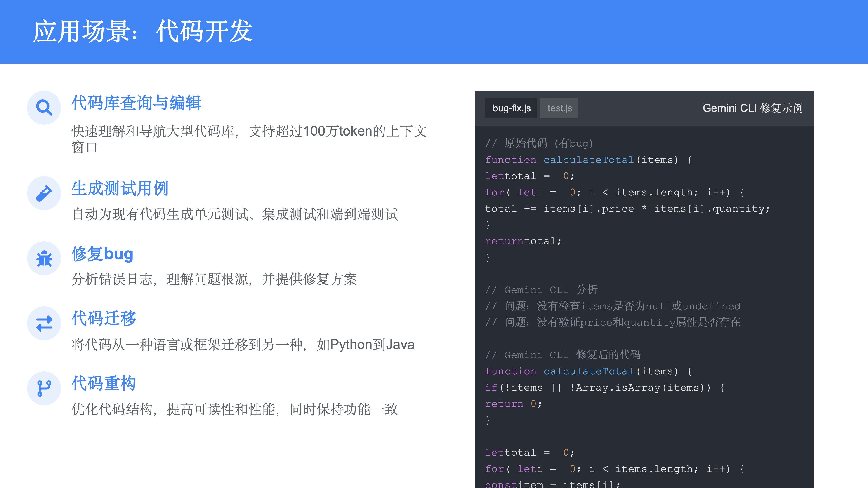The height and width of the screenshot is (488, 868).
Task: Open the test.js tab
Action: [559, 108]
